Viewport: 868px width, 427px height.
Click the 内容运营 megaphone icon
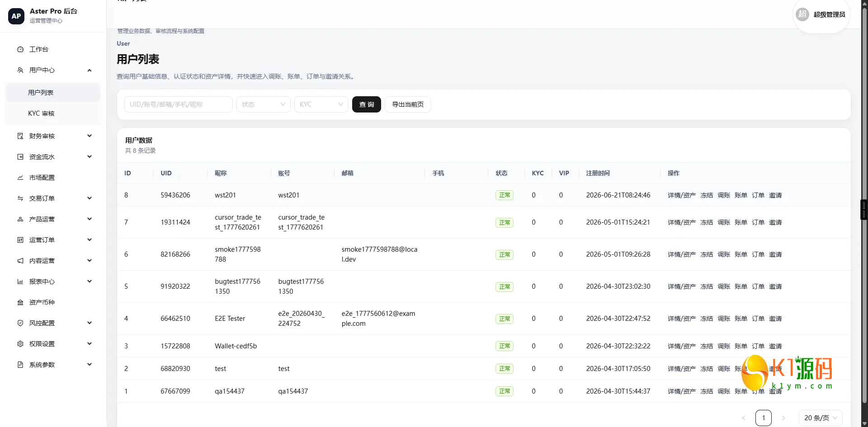coord(20,261)
